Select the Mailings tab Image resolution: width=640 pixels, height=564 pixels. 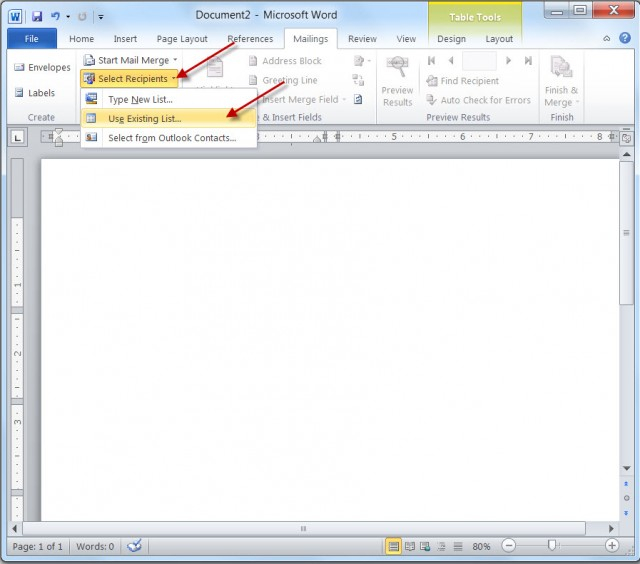click(311, 39)
